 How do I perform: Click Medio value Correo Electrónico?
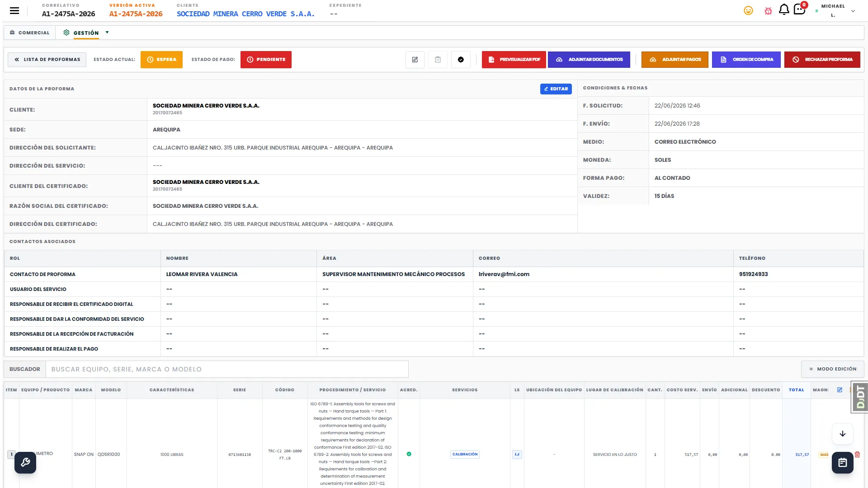[685, 142]
